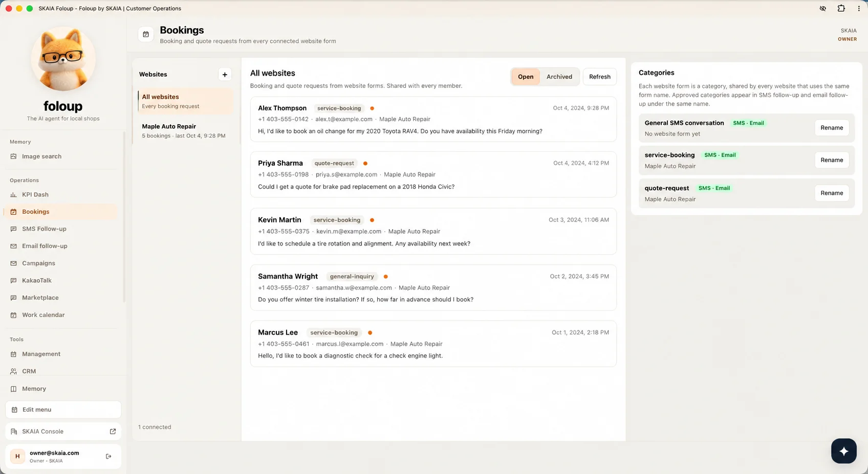This screenshot has width=868, height=474.
Task: Open the three-dot menu in title bar
Action: pyautogui.click(x=859, y=8)
